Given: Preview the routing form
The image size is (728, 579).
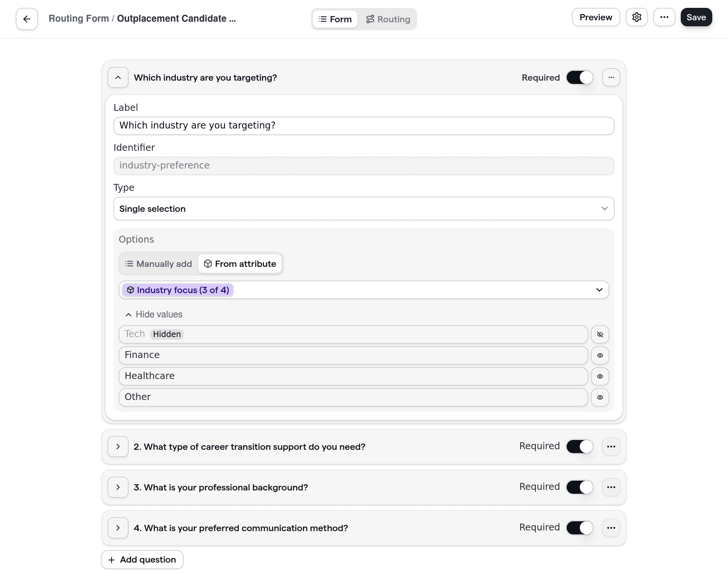Looking at the screenshot, I should coord(596,17).
